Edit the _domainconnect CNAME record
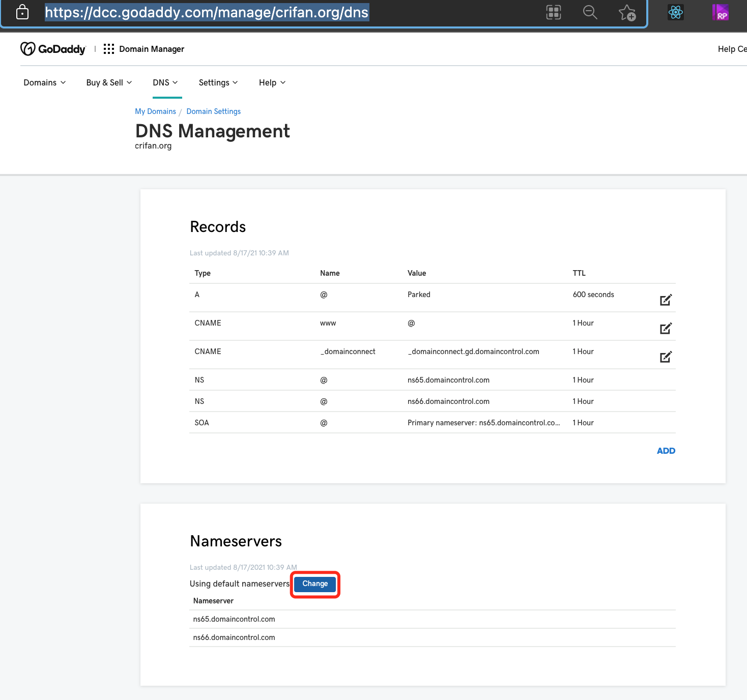The image size is (747, 700). point(666,357)
